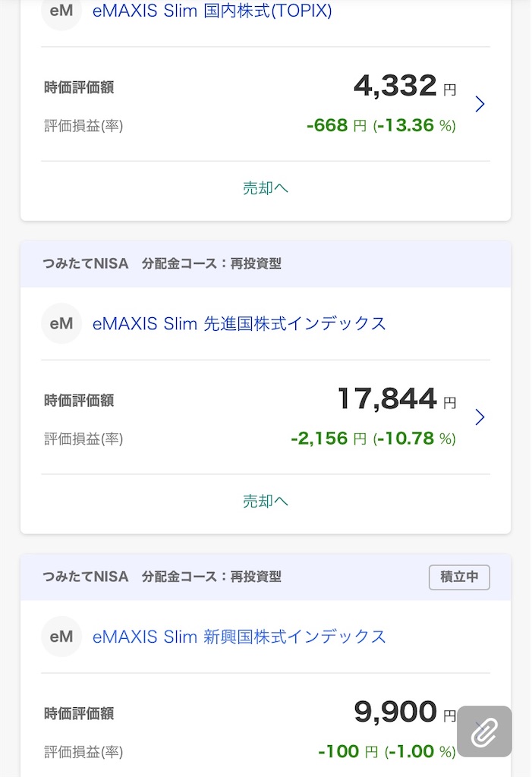
Task: Click the -668 円 (-13.36 %) loss figure
Action: click(x=381, y=125)
